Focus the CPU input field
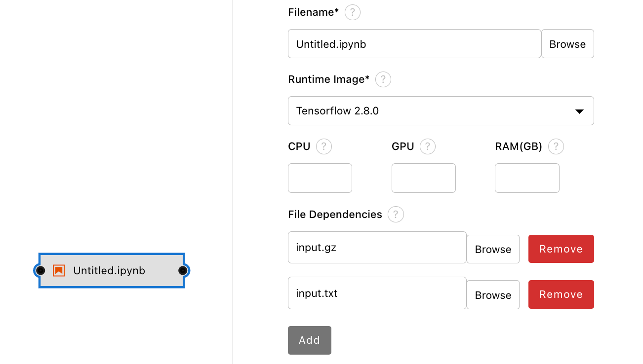643x364 pixels. coord(320,178)
